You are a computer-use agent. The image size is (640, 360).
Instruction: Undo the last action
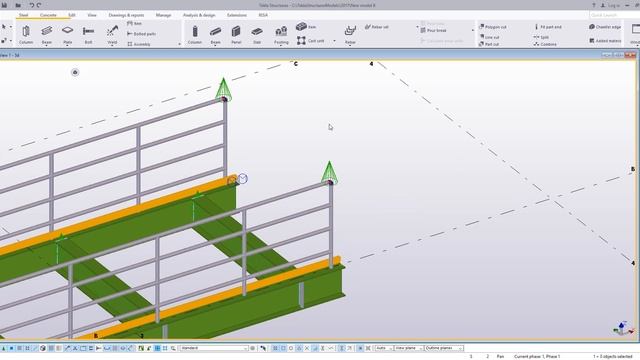[x=31, y=5]
